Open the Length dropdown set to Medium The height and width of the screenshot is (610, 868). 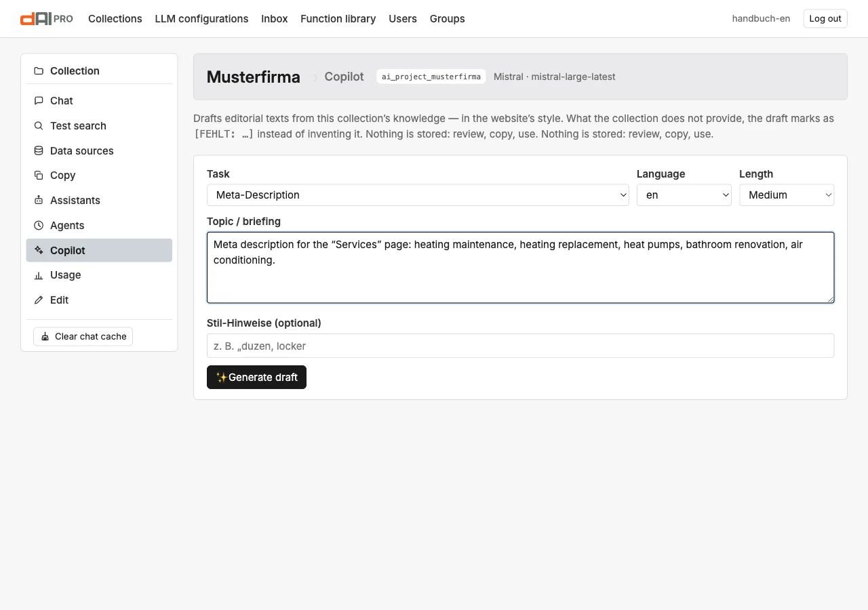(787, 195)
